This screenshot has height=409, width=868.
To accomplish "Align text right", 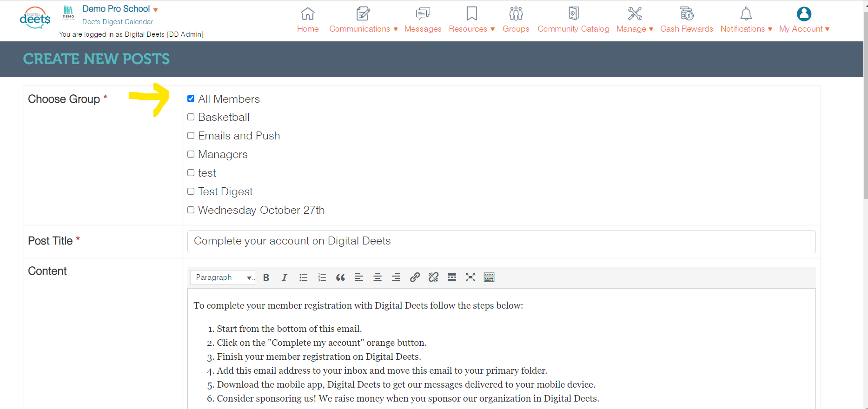I will click(396, 277).
